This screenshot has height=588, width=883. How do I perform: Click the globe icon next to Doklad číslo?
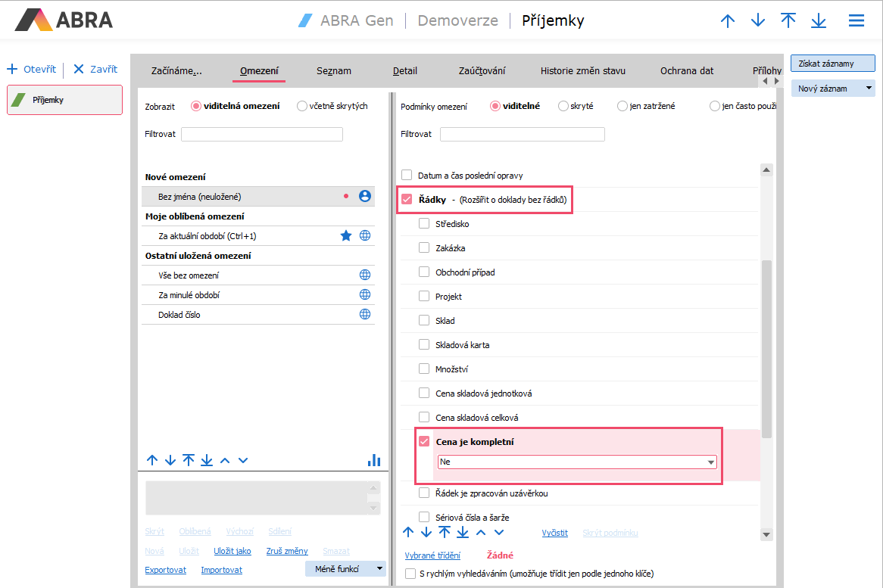pyautogui.click(x=365, y=315)
